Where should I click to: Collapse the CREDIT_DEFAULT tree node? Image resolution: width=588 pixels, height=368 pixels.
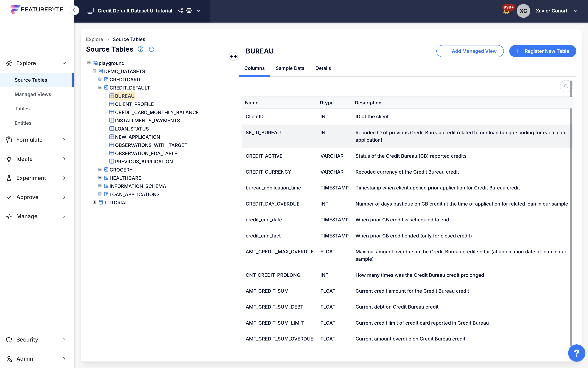pyautogui.click(x=100, y=87)
